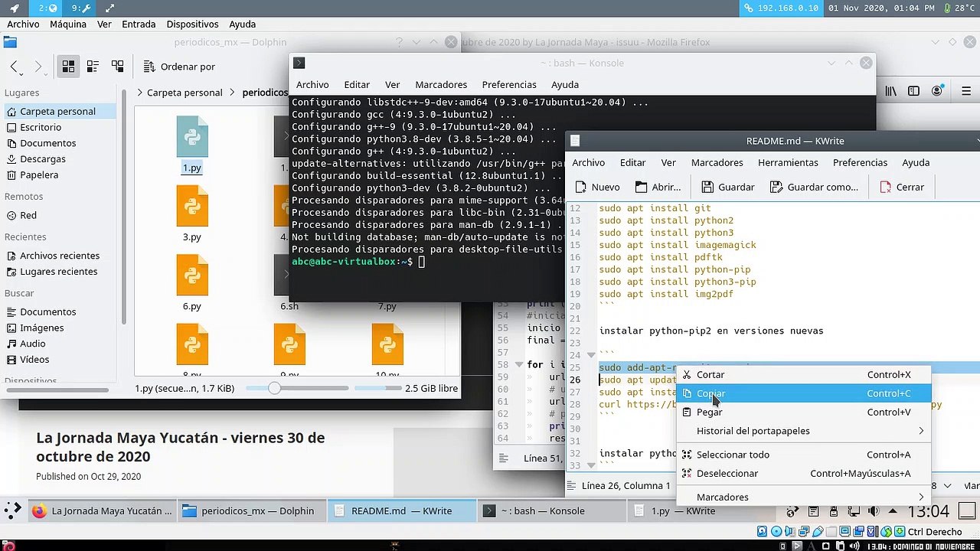The width and height of the screenshot is (980, 551).
Task: Choose 'Seleccionar todo' from context menu
Action: (804, 455)
